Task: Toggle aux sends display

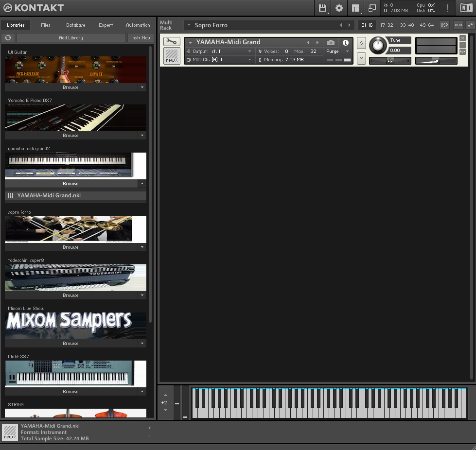Action: 458,25
